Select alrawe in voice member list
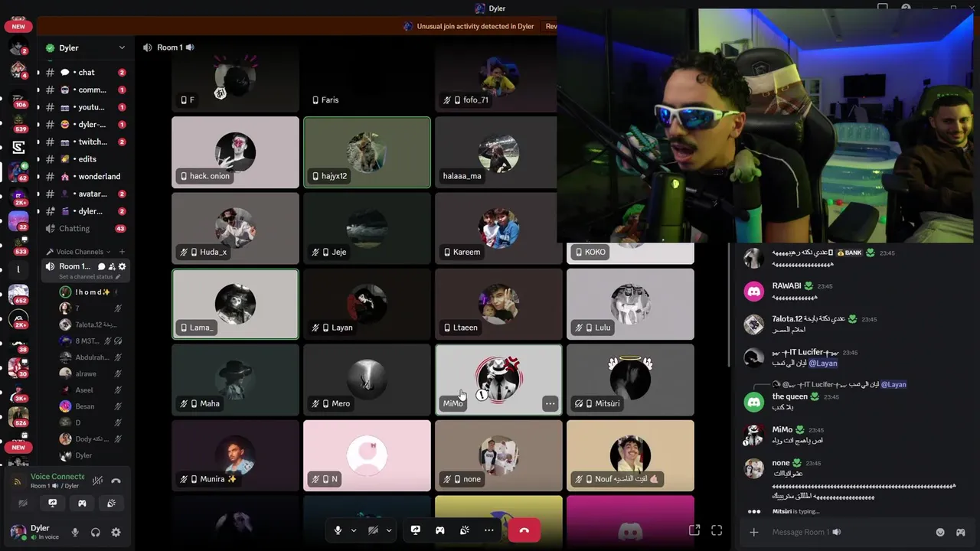This screenshot has height=551, width=980. point(86,373)
